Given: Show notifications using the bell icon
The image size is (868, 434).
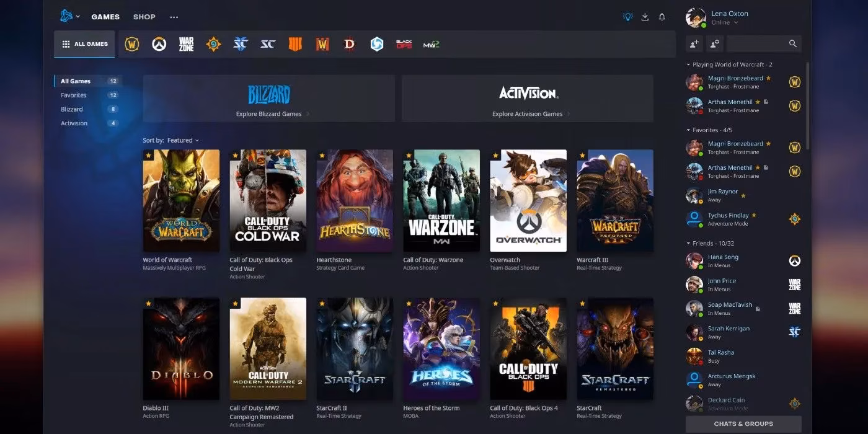Looking at the screenshot, I should tap(662, 17).
